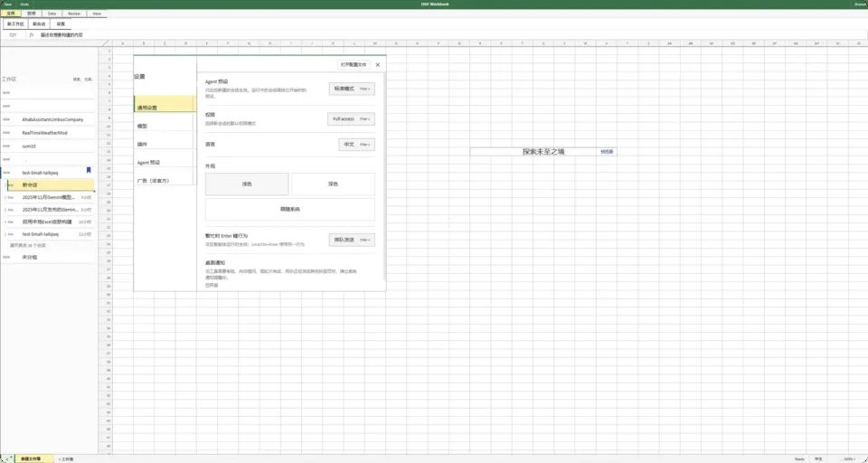Image resolution: width=868 pixels, height=463 pixels.
Task: Click the 探索未至之境 cell text
Action: click(543, 151)
